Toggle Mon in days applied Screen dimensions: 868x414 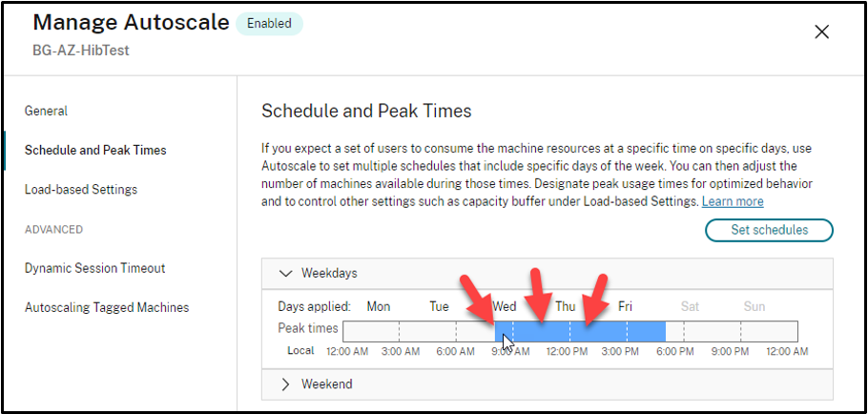tap(379, 306)
